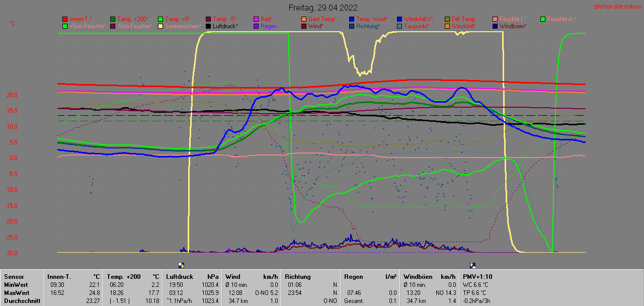Click the maroon -5cm Feuchte color box
The height and width of the screenshot is (306, 644).
coord(113,26)
